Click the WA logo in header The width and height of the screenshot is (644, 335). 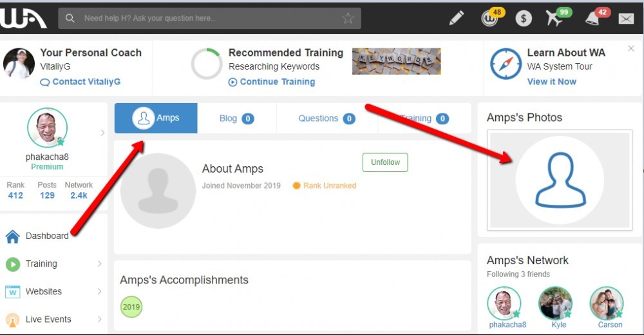coord(23,18)
